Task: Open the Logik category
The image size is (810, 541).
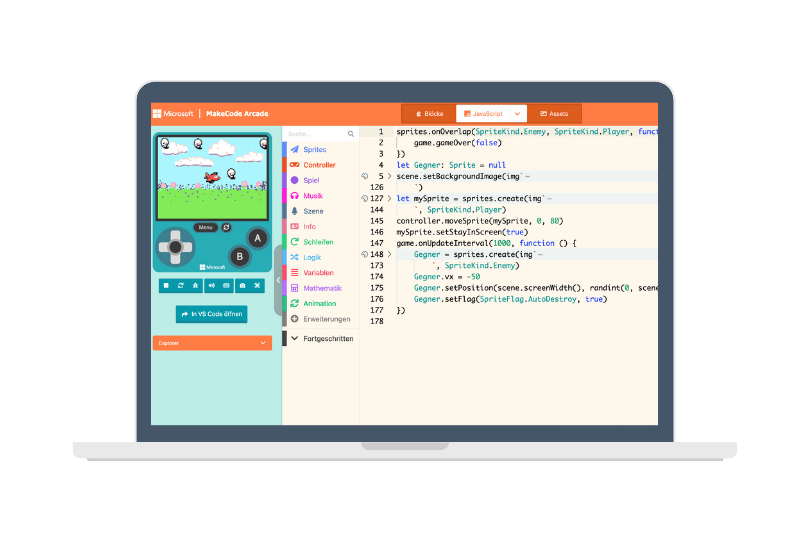Action: 320,257
